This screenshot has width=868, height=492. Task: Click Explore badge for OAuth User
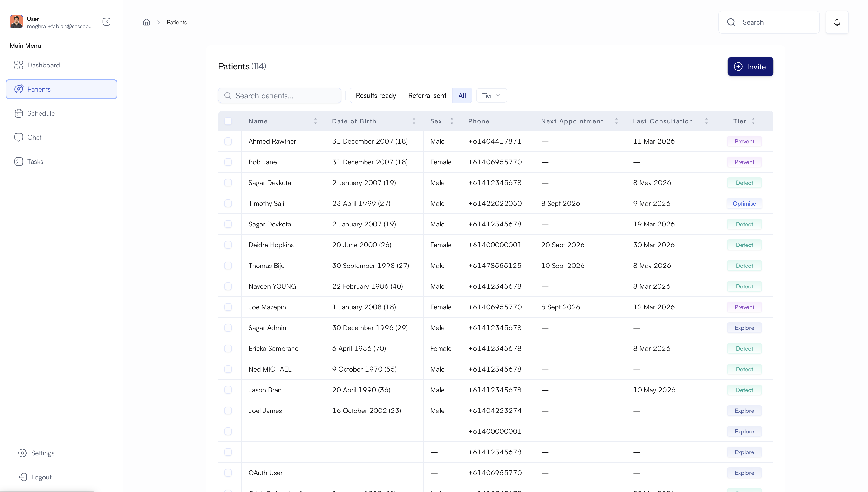744,473
